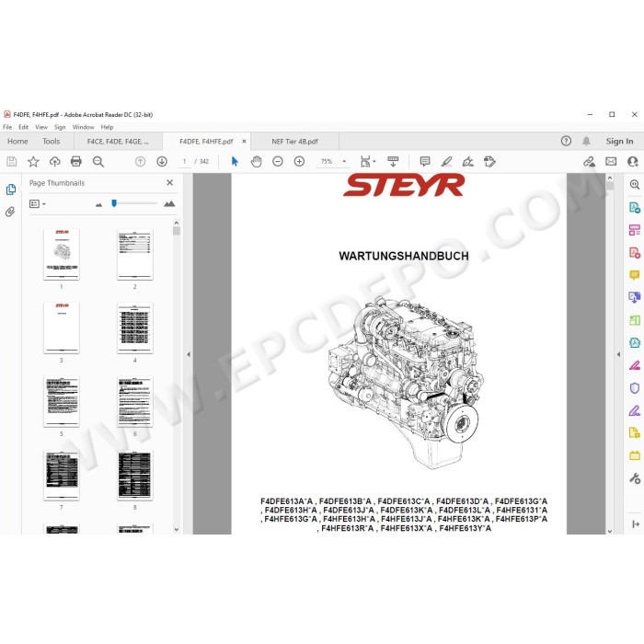This screenshot has width=644, height=644.
Task: Open notifications bell icon
Action: tap(586, 141)
